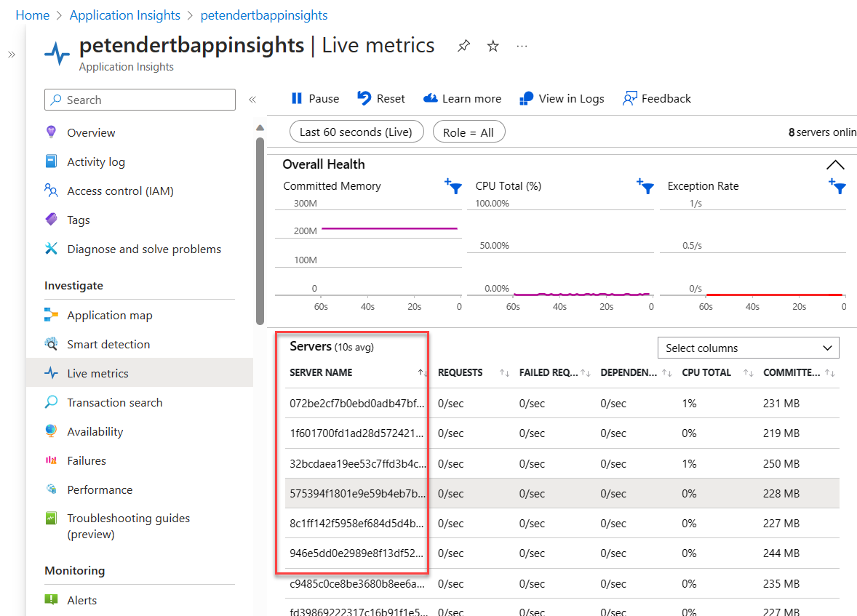
Task: Sort by CPU Total column
Action: [748, 373]
